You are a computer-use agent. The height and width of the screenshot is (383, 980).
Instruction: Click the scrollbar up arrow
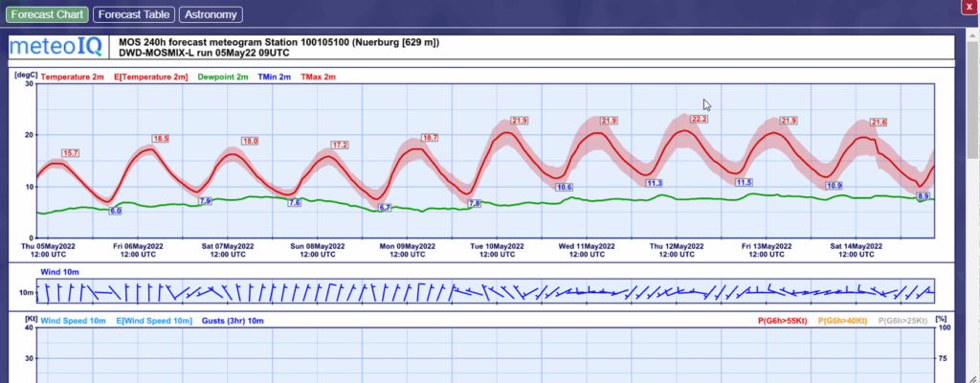tap(972, 38)
